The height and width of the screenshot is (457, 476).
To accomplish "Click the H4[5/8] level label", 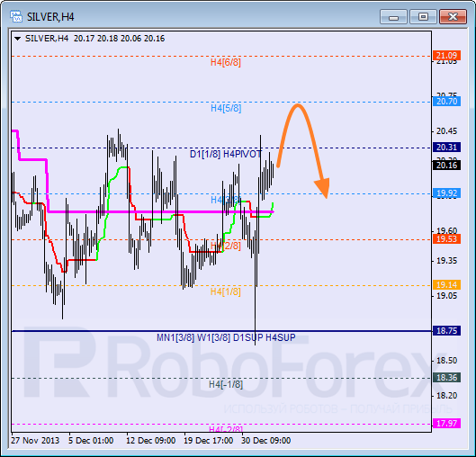I will (226, 108).
